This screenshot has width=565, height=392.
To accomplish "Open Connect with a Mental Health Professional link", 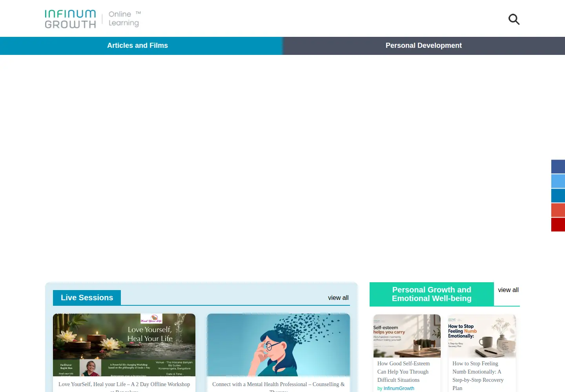I will [279, 387].
